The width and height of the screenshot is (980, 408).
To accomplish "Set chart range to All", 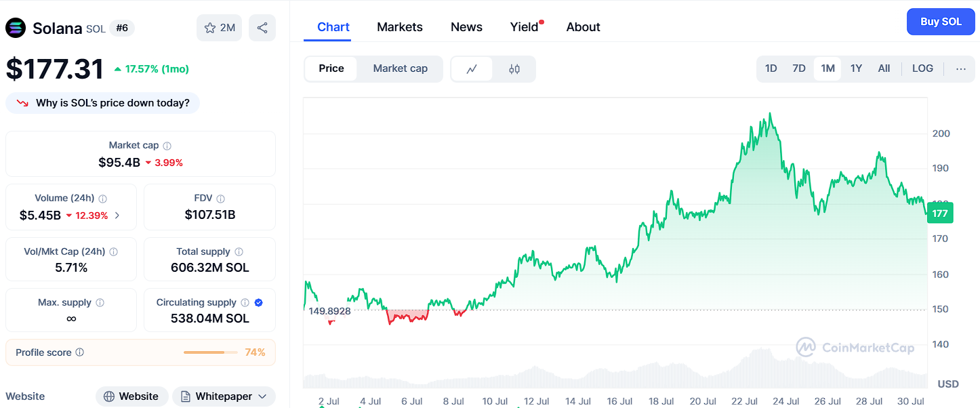I will coord(884,68).
